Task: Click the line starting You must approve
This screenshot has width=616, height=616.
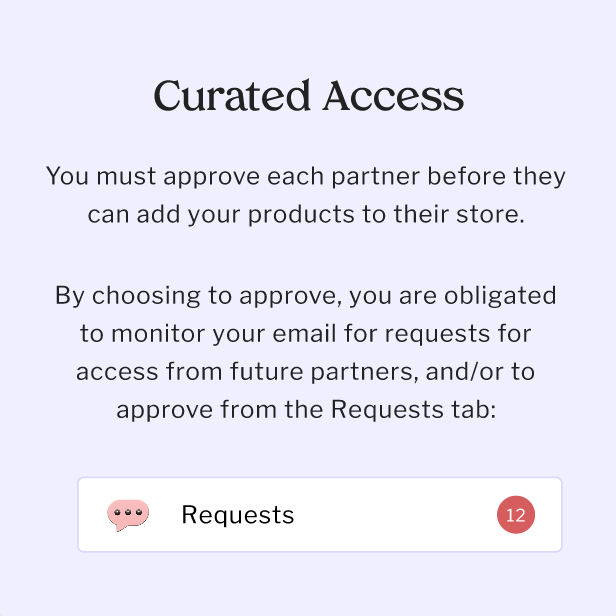Action: click(306, 177)
